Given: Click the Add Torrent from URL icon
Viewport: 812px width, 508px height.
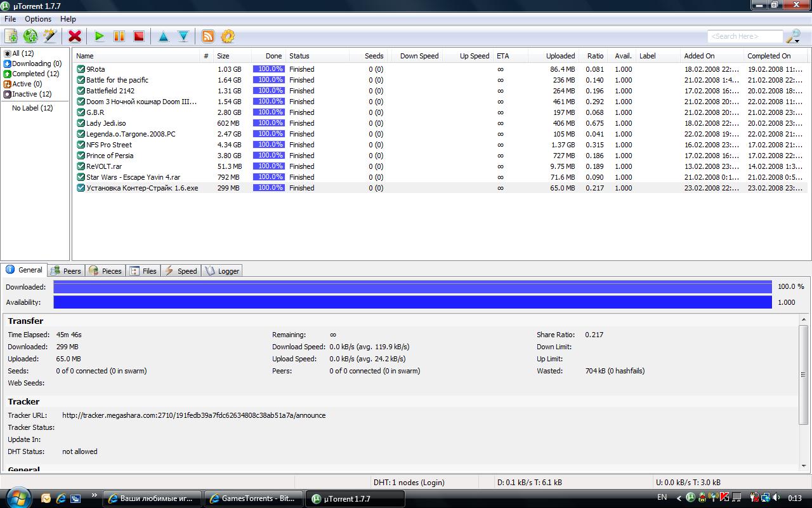Looking at the screenshot, I should [30, 36].
